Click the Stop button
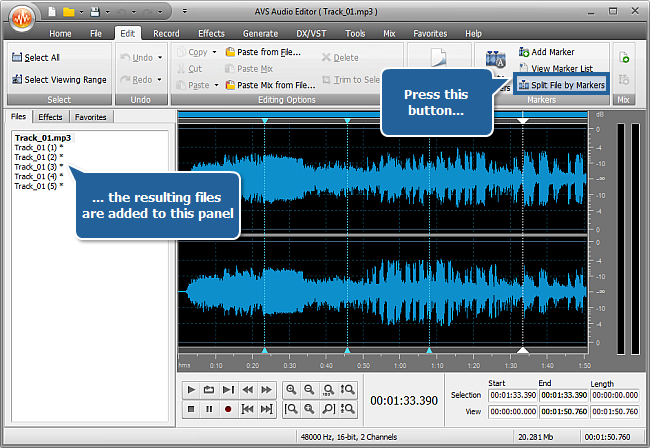 click(191, 409)
